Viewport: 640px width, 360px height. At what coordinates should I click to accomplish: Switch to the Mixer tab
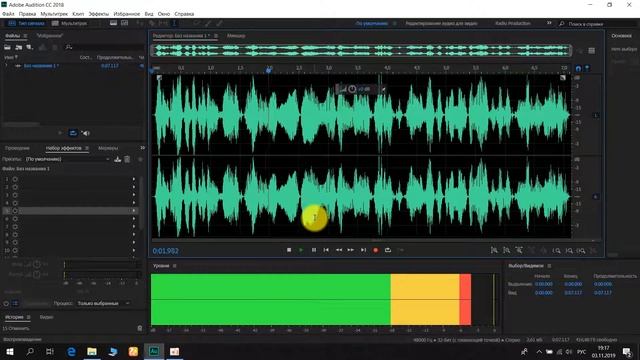coord(236,36)
